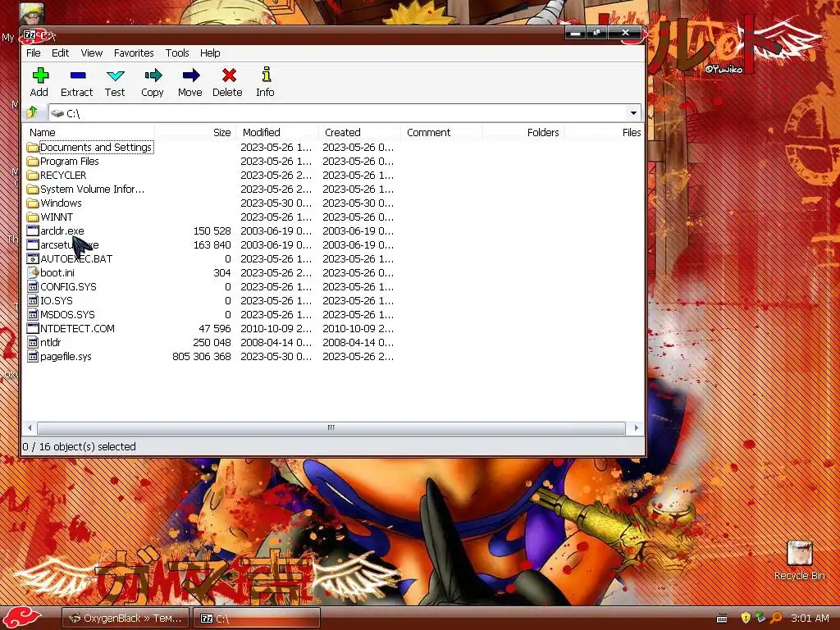
Task: Click the Folders column header
Action: (x=523, y=132)
